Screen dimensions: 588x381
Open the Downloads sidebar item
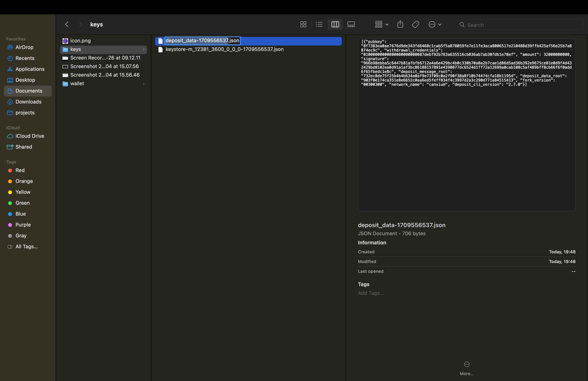coord(28,102)
